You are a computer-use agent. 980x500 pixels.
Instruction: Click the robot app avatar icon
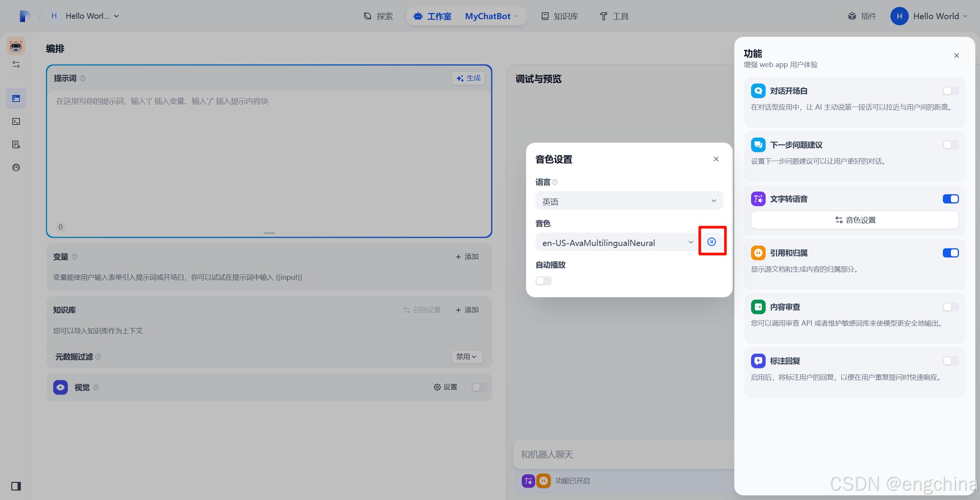16,46
